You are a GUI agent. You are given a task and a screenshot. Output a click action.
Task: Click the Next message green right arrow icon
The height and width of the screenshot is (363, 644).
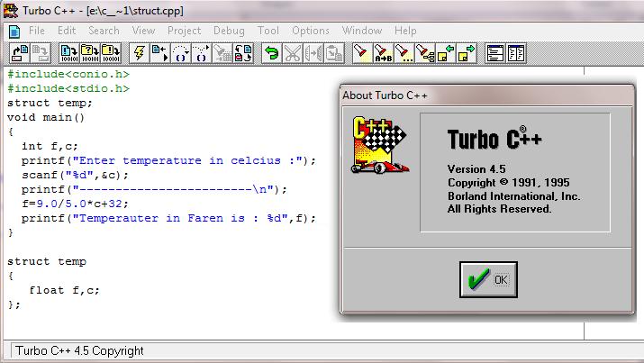467,53
